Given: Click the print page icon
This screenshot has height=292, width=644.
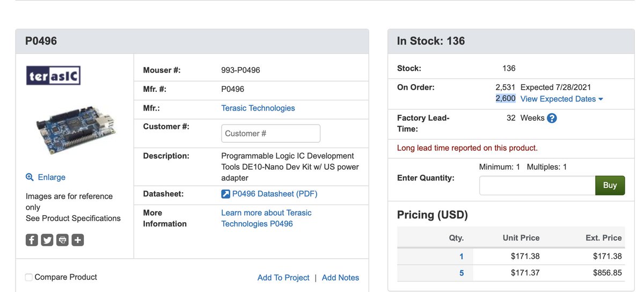Looking at the screenshot, I should coord(63,240).
